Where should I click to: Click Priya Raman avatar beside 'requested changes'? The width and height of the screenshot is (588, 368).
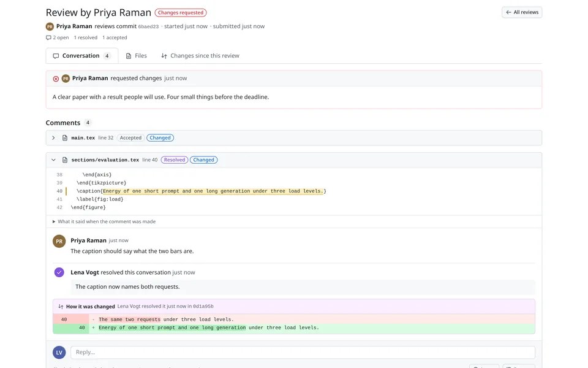coord(66,79)
